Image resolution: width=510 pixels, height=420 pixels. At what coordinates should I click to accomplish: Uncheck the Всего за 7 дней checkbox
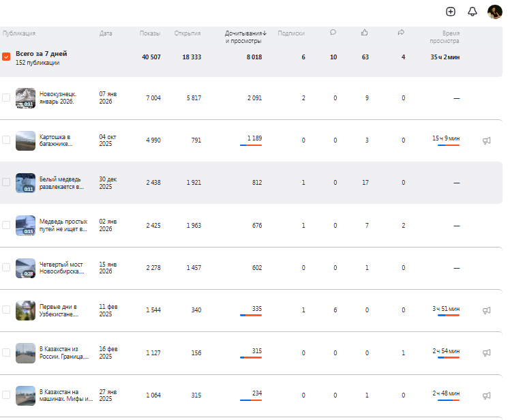click(x=6, y=57)
